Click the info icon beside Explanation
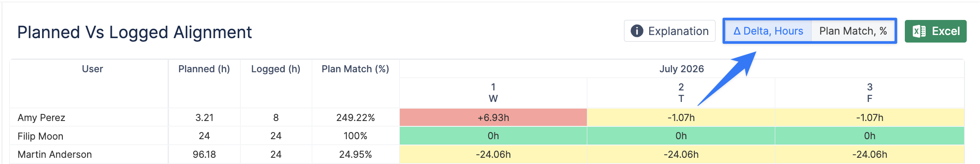Image resolution: width=980 pixels, height=164 pixels. (637, 31)
